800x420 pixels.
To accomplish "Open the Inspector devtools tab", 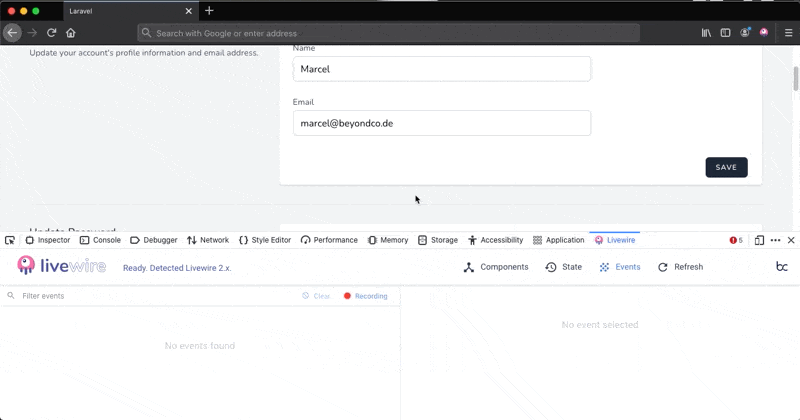I will pyautogui.click(x=48, y=240).
